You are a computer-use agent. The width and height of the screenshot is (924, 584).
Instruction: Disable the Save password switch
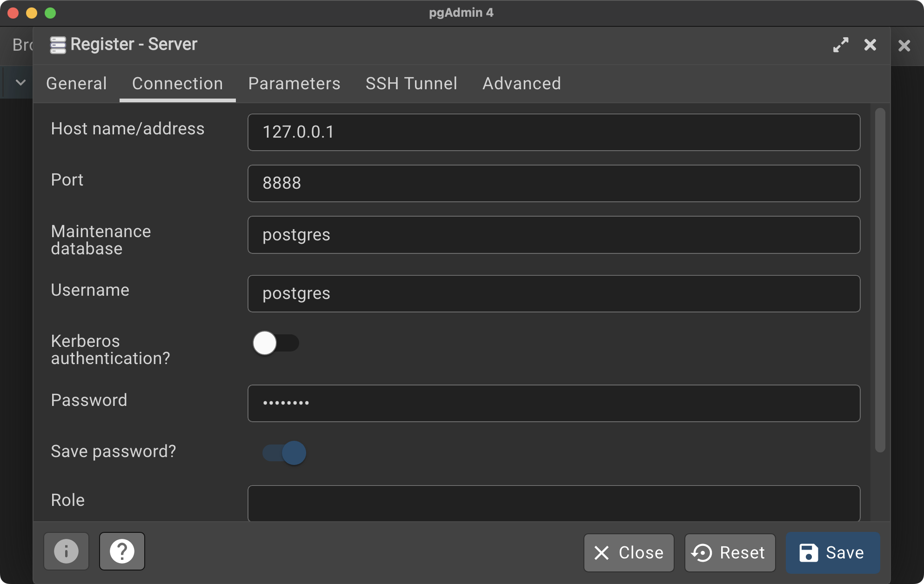click(284, 453)
